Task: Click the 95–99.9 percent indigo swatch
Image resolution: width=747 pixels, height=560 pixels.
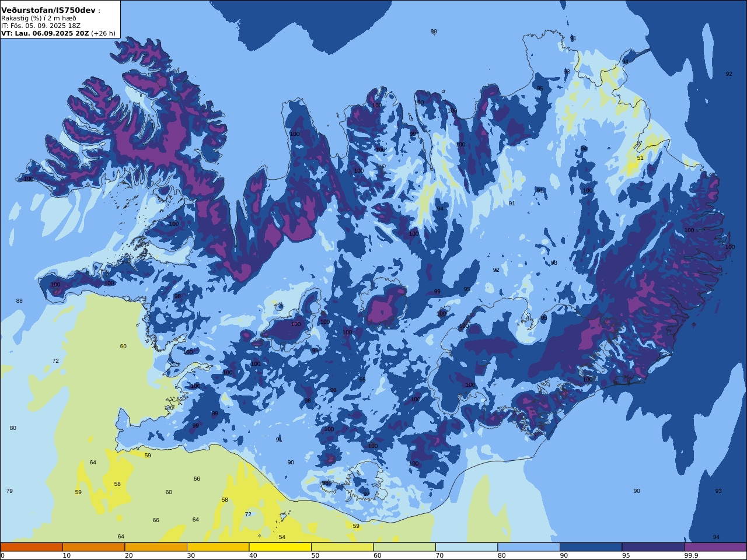Action: [x=653, y=547]
